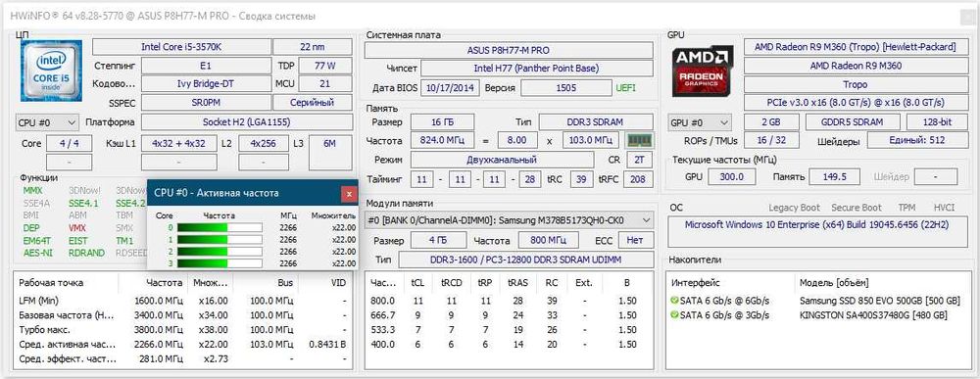Click the Двухканальный memory mode field

pos(501,161)
